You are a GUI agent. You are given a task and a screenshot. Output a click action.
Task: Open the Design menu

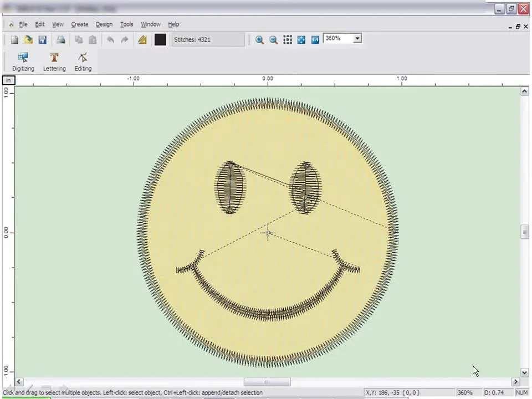[104, 24]
